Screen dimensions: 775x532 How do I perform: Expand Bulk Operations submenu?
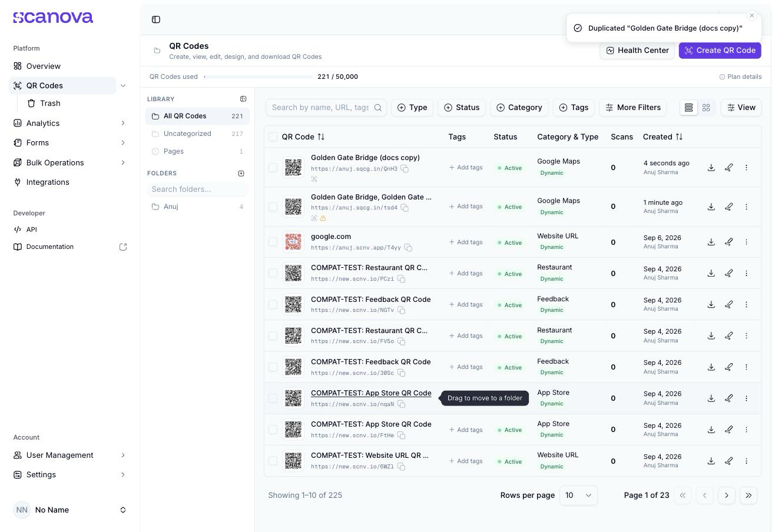pyautogui.click(x=123, y=162)
